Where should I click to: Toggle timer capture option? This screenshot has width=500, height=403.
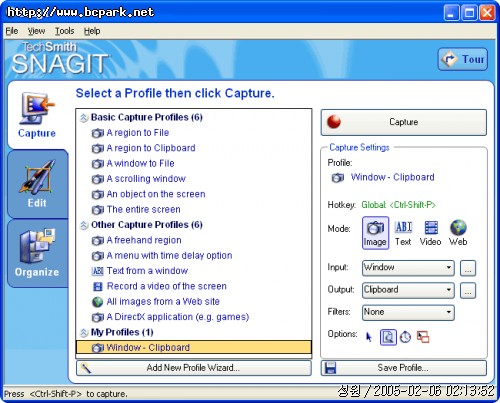[x=405, y=337]
